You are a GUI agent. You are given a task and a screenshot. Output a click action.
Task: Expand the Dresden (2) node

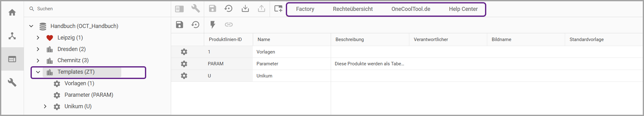pyautogui.click(x=38, y=49)
